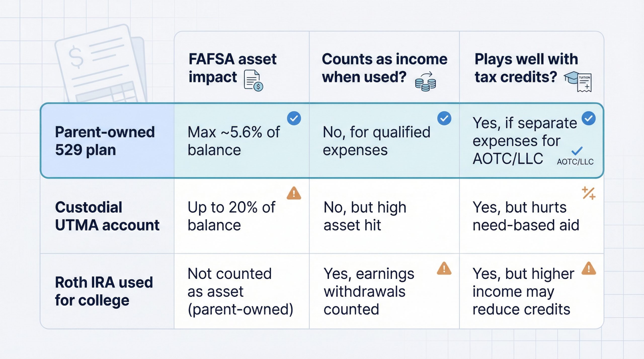
Task: Click warning triangle beside Roth earnings withdrawals
Action: point(444,268)
